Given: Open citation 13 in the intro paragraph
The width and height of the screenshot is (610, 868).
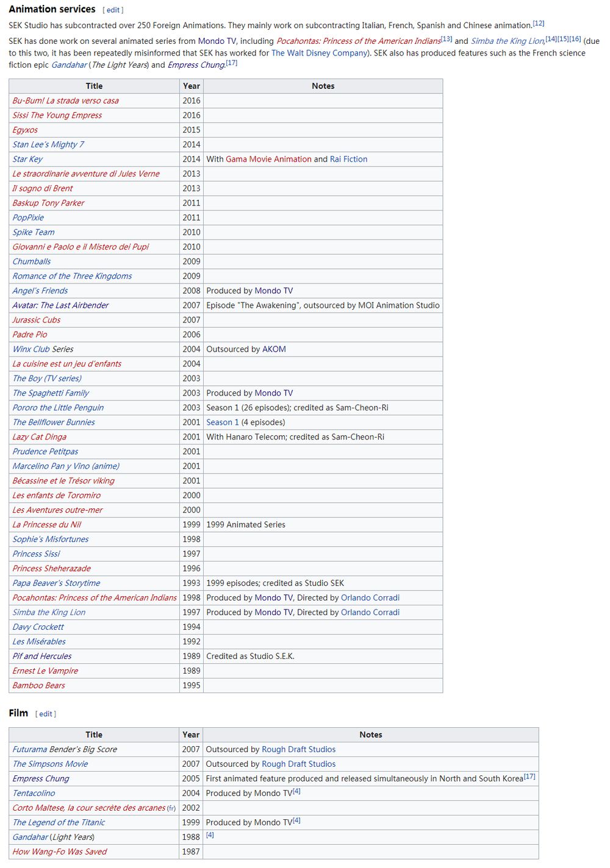Looking at the screenshot, I should (x=447, y=39).
